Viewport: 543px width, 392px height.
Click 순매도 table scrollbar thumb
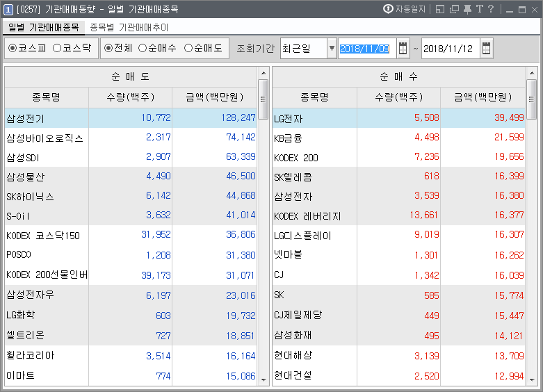click(264, 99)
